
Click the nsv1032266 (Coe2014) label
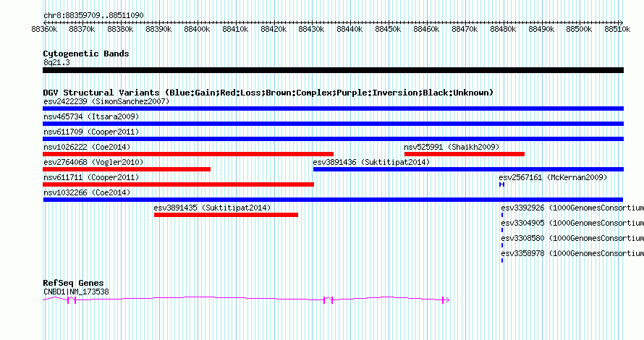click(87, 192)
